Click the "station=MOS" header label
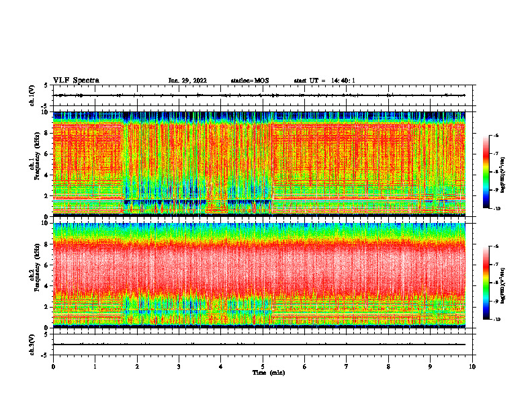 coord(250,81)
